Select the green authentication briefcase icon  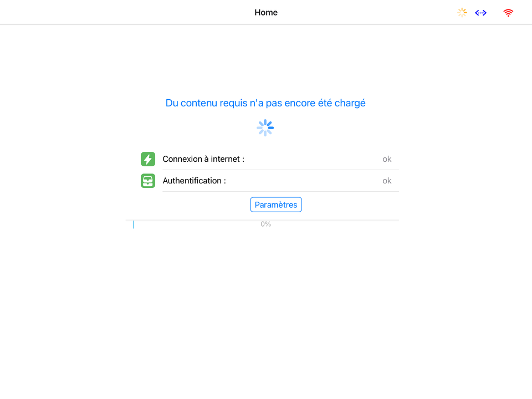click(148, 181)
